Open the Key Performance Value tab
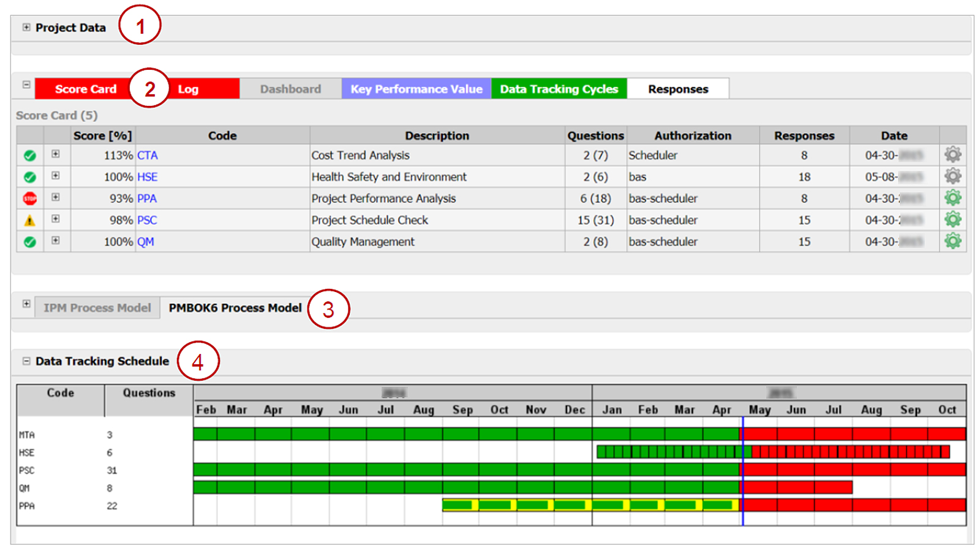The width and height of the screenshot is (980, 551). [x=415, y=88]
